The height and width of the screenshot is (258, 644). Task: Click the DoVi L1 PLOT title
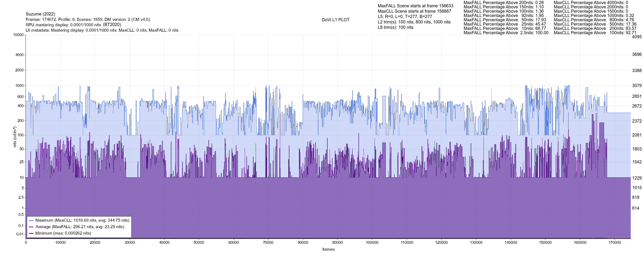point(336,20)
